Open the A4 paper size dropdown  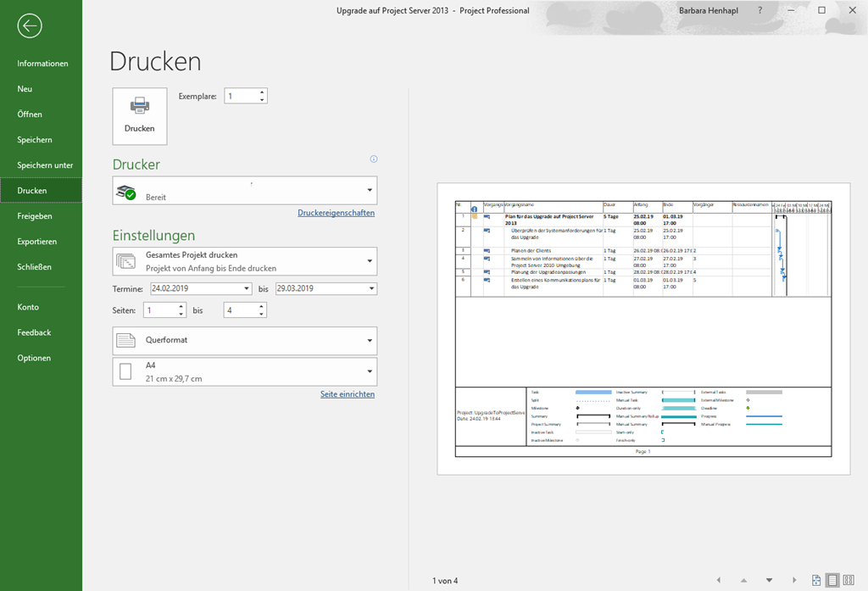370,371
